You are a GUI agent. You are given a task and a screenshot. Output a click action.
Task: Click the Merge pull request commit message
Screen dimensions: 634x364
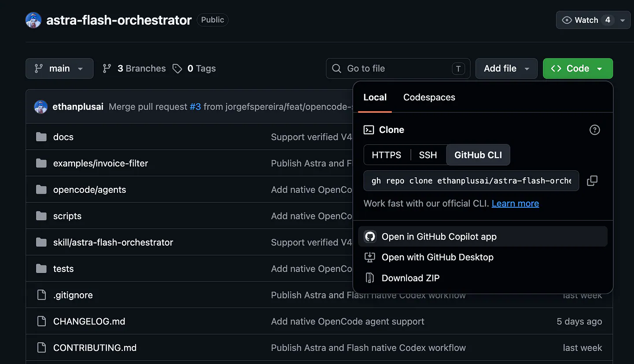coord(148,107)
